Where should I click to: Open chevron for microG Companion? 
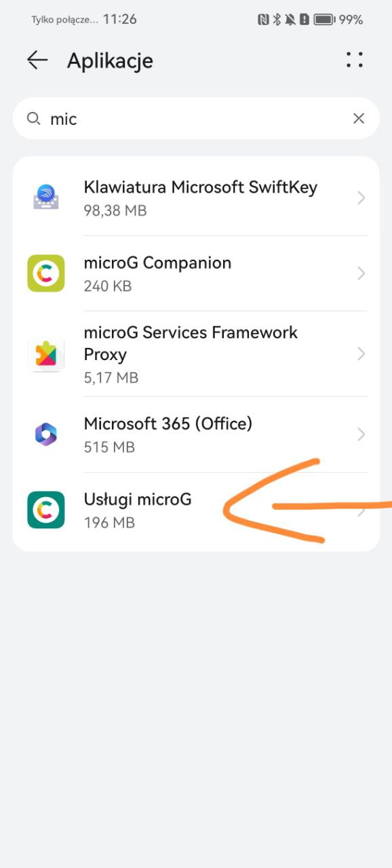[361, 273]
